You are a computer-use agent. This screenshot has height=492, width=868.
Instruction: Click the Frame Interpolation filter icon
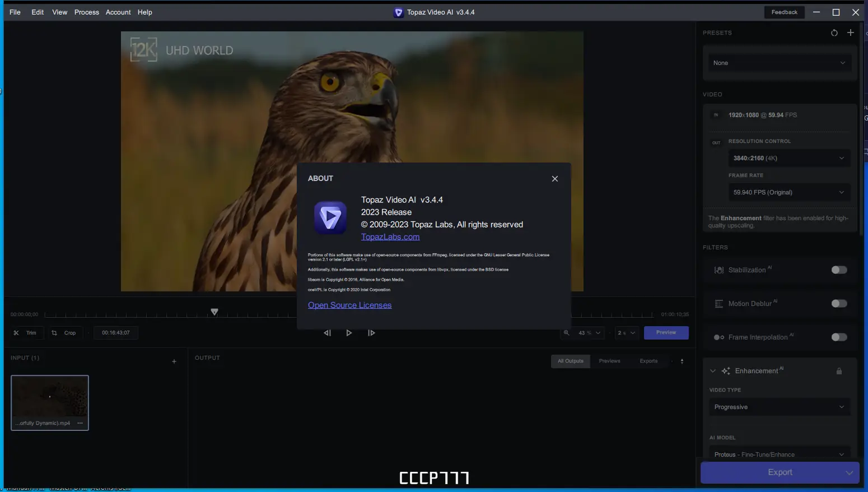tap(719, 337)
